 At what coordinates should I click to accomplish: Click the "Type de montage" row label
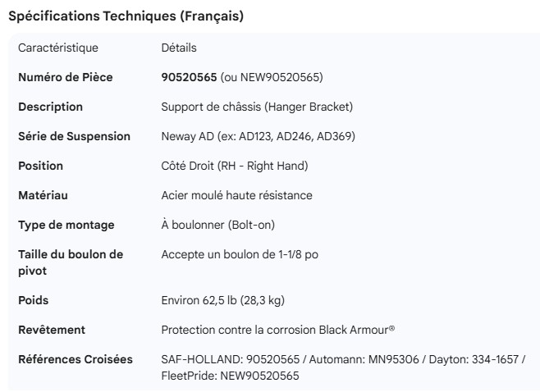pyautogui.click(x=66, y=225)
